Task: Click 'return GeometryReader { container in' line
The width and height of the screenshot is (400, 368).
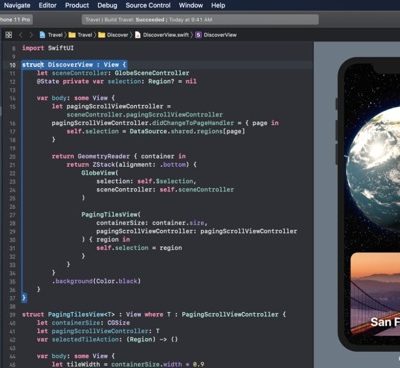Action: click(x=119, y=156)
